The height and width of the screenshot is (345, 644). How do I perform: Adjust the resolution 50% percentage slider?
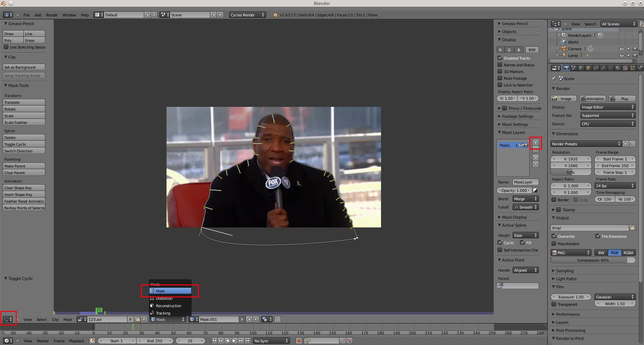click(x=571, y=172)
